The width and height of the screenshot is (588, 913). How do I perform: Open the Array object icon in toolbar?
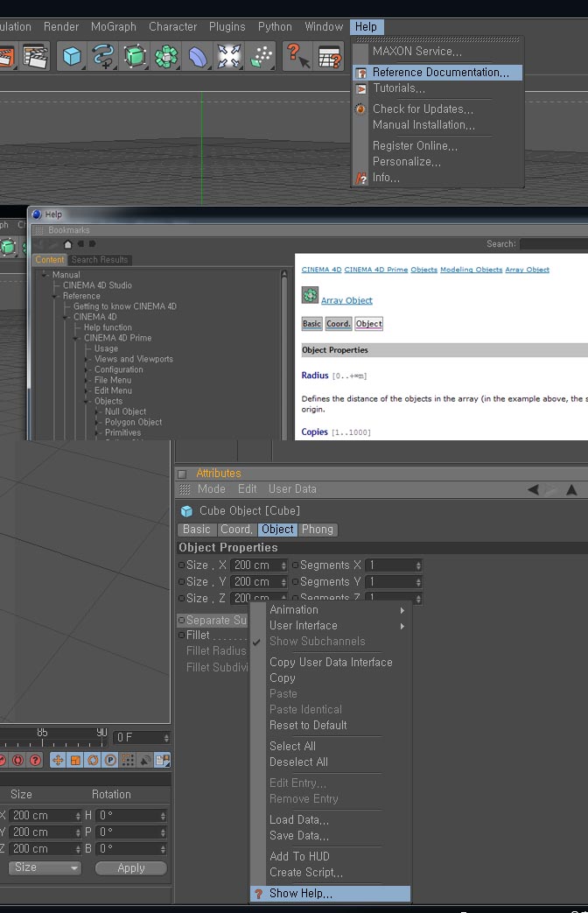[166, 57]
